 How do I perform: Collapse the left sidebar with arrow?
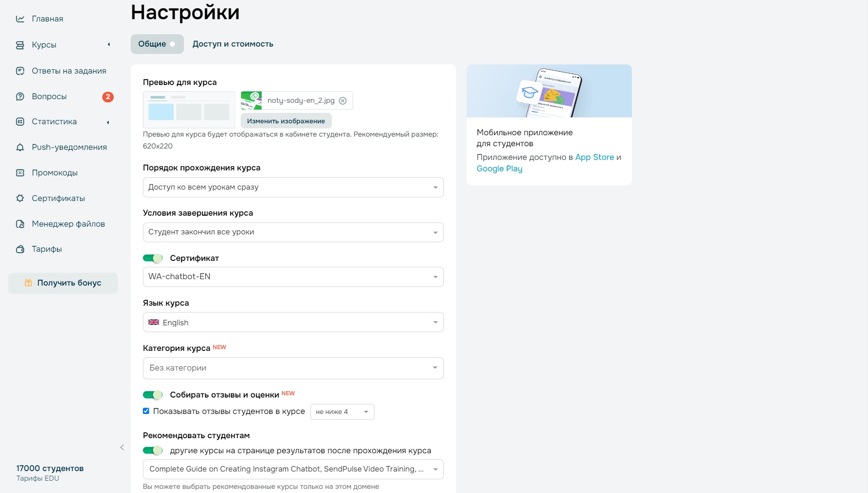(x=122, y=447)
